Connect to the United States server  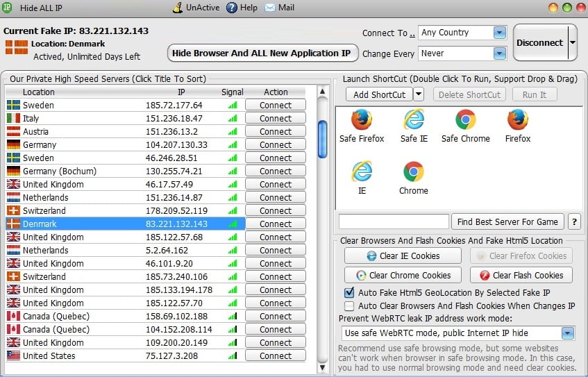coord(276,355)
